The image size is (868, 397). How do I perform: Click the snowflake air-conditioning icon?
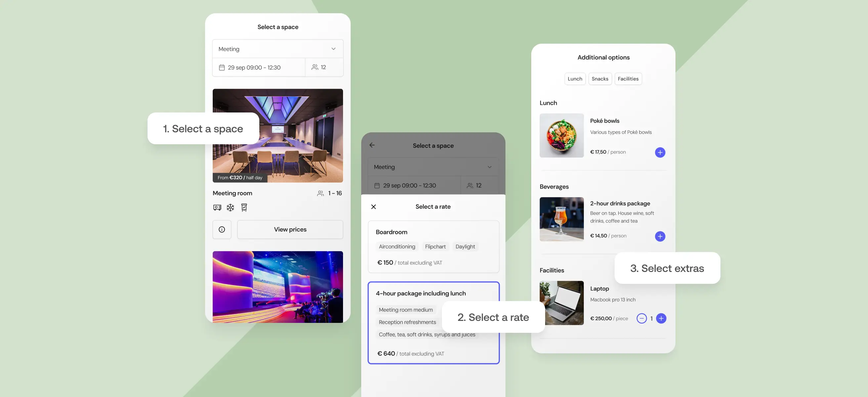(x=230, y=207)
